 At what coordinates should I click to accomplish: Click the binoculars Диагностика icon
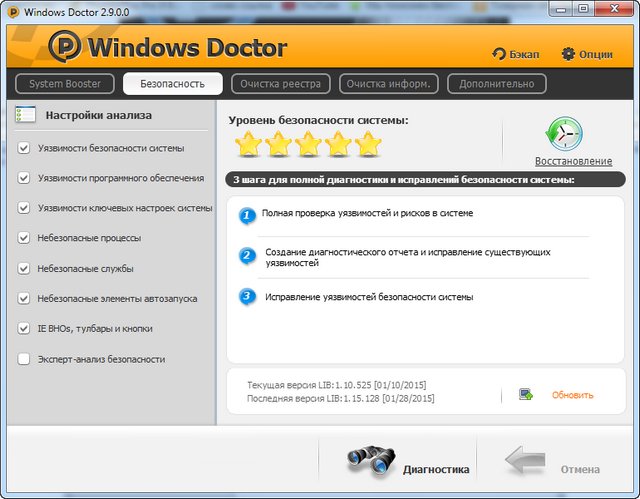coord(372,459)
